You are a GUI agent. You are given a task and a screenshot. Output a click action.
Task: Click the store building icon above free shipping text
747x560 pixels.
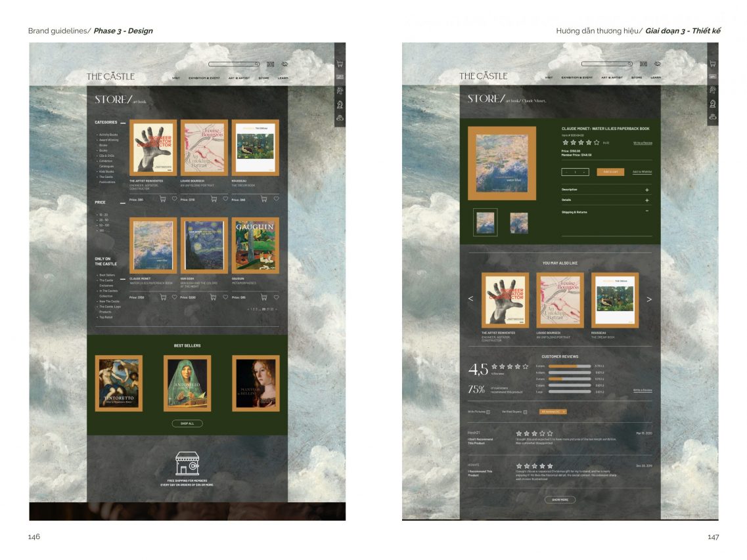click(187, 463)
